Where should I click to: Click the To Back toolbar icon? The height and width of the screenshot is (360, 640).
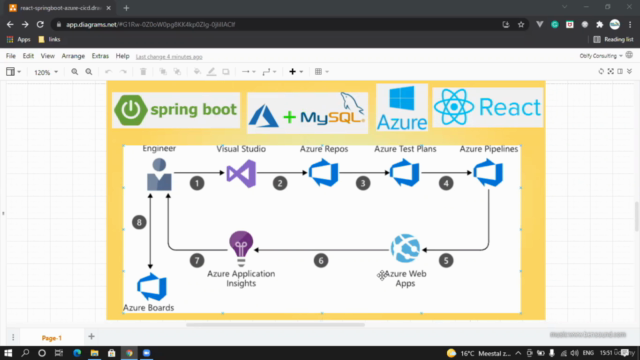178,72
